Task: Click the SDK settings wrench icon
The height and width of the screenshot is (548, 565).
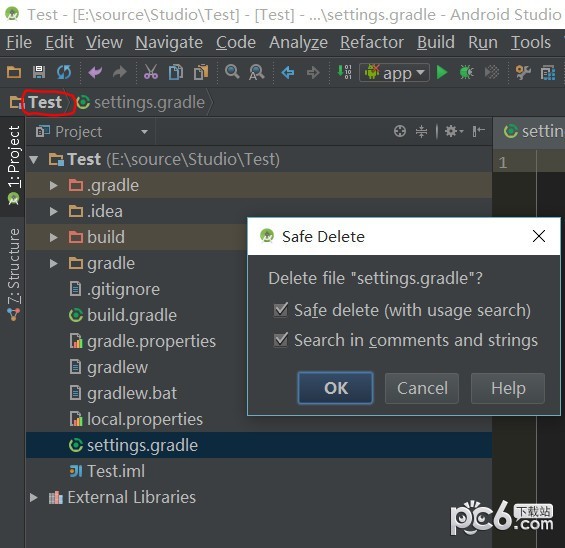Action: [x=523, y=72]
